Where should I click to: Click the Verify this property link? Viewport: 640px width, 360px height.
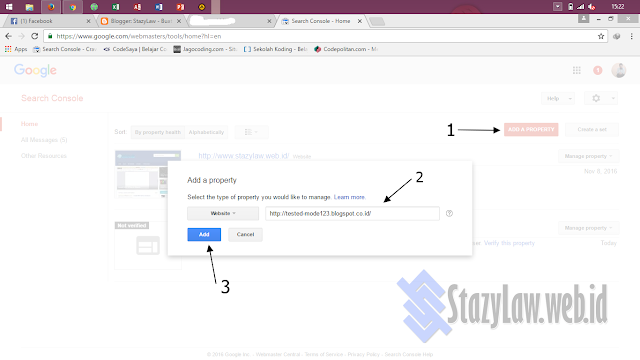pyautogui.click(x=509, y=243)
